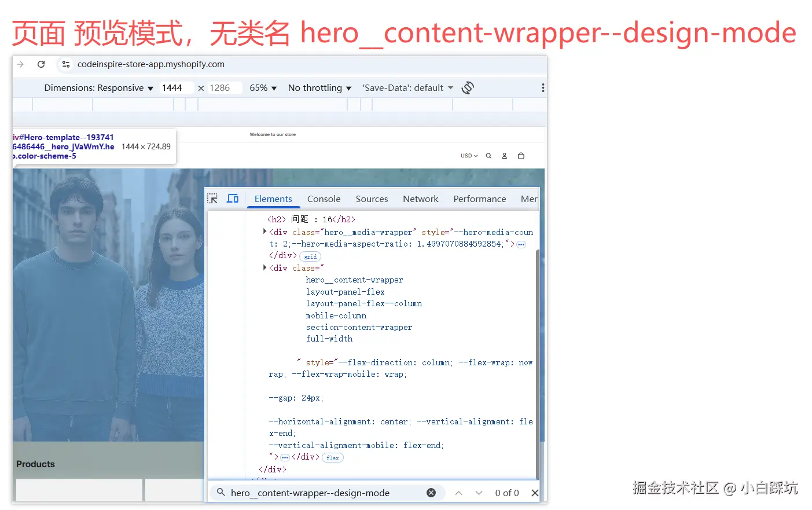This screenshot has height=510, width=812.
Task: Click the rotate device icon
Action: (x=468, y=88)
